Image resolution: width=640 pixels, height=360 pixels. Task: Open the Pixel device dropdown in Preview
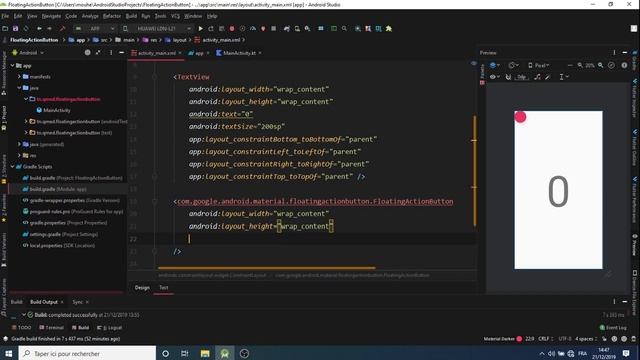[x=539, y=65]
